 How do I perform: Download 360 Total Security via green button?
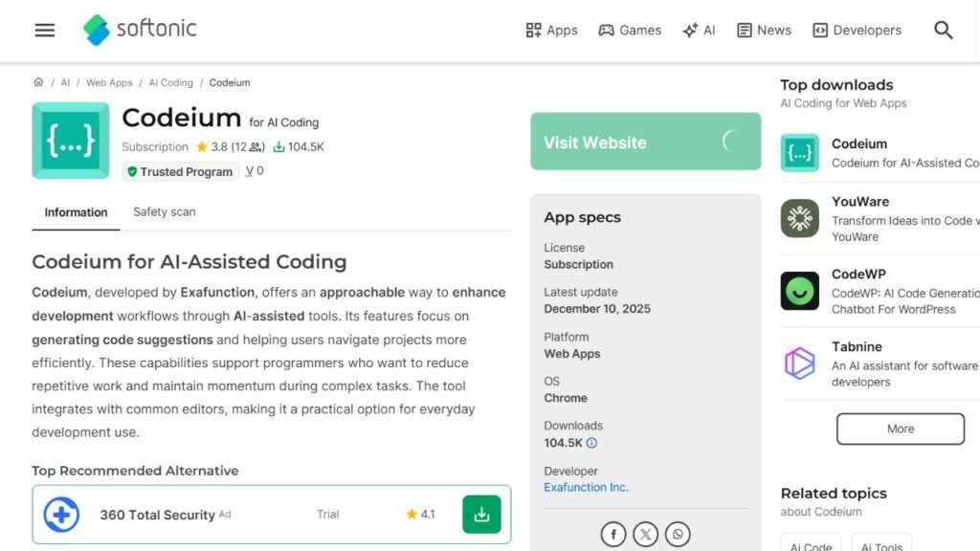click(481, 514)
